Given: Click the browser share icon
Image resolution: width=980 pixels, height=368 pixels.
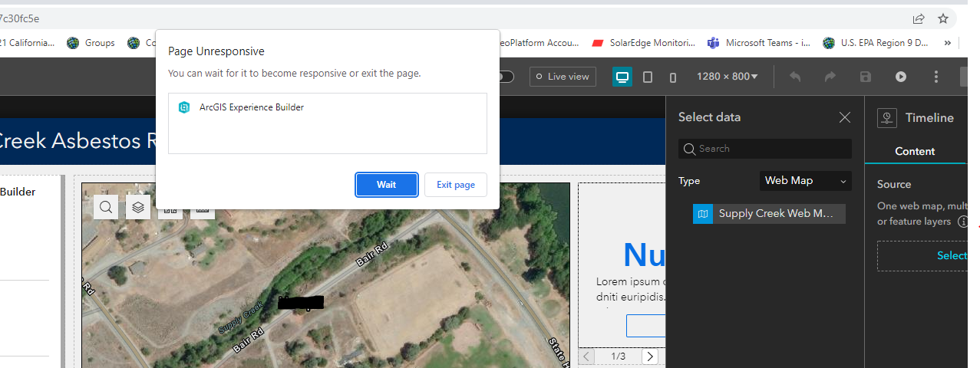Looking at the screenshot, I should tap(919, 18).
